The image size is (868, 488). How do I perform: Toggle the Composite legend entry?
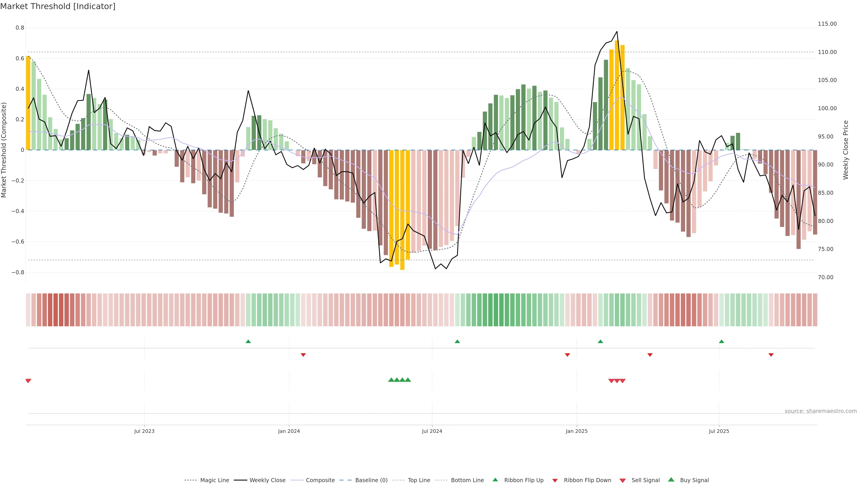[x=320, y=480]
